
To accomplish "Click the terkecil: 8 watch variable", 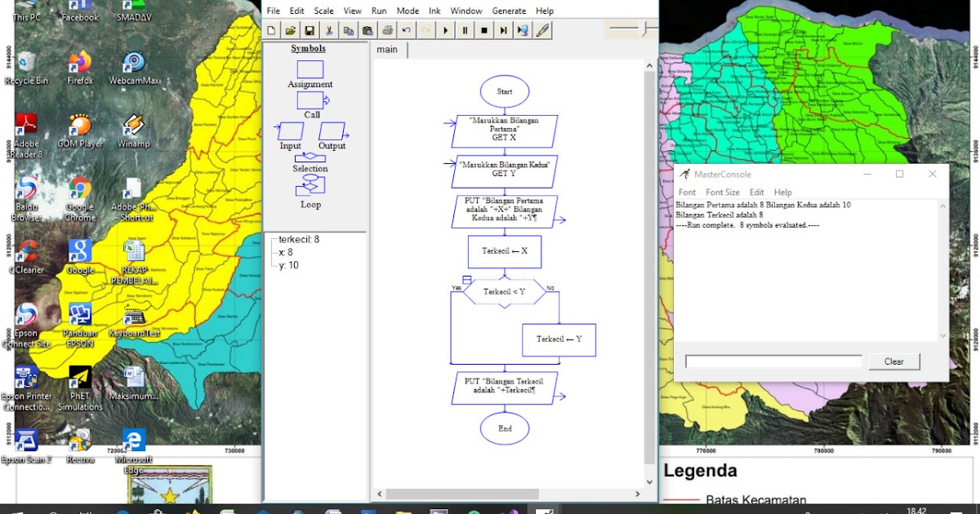I will (x=299, y=239).
